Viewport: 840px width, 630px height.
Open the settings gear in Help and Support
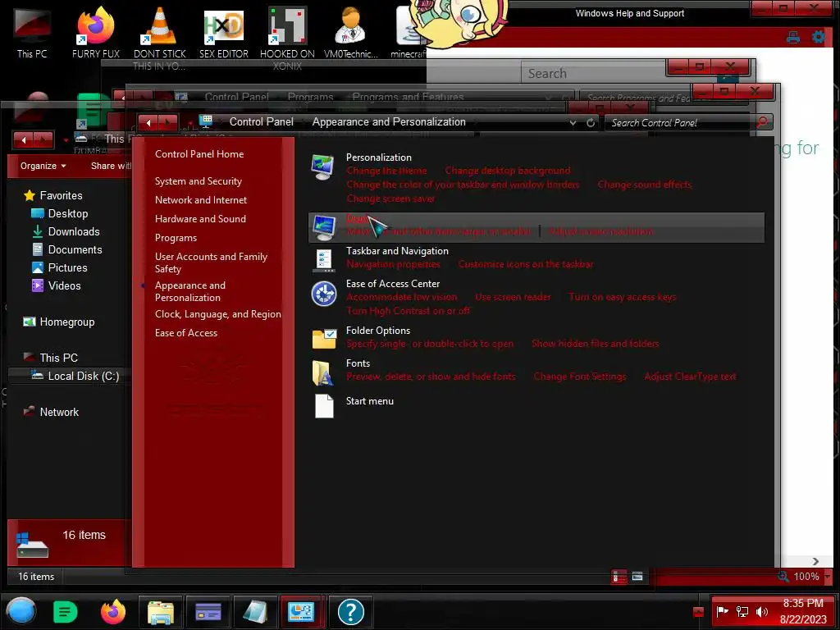(x=818, y=37)
